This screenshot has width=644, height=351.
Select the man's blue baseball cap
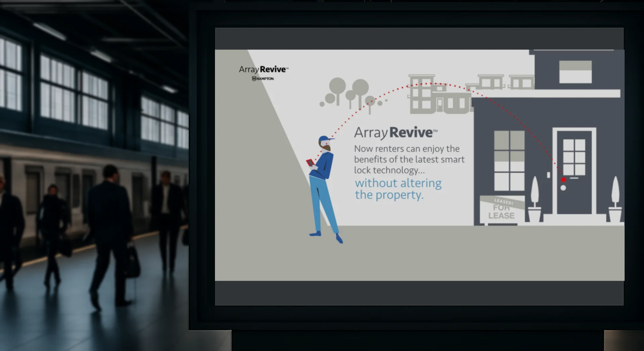(324, 138)
